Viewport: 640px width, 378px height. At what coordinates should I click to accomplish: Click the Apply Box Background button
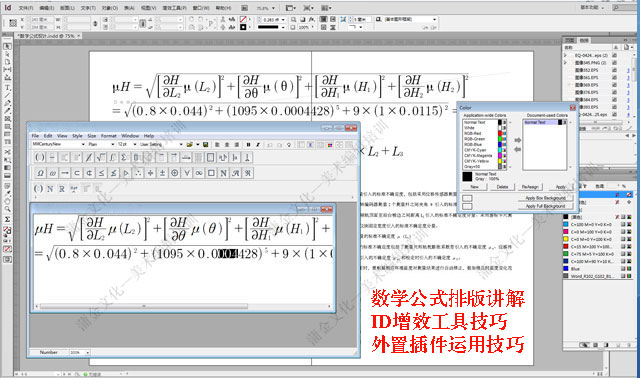click(545, 198)
